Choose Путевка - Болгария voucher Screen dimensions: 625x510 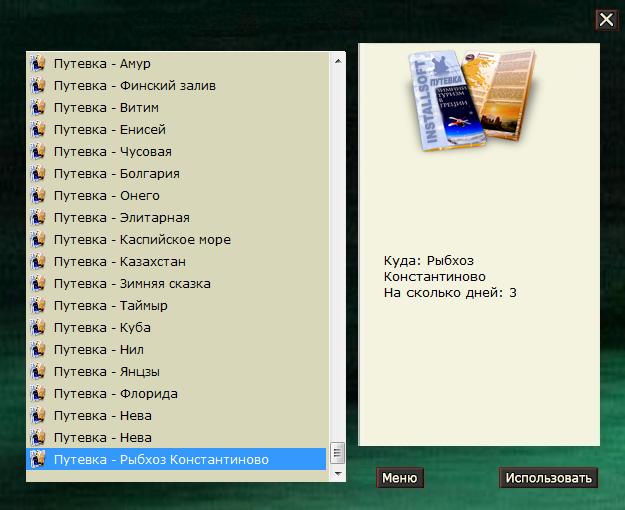[176, 173]
